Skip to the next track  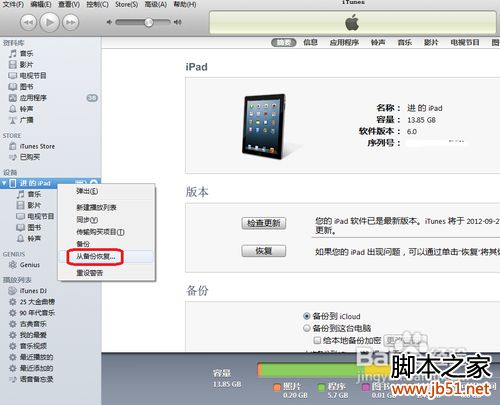tap(70, 22)
